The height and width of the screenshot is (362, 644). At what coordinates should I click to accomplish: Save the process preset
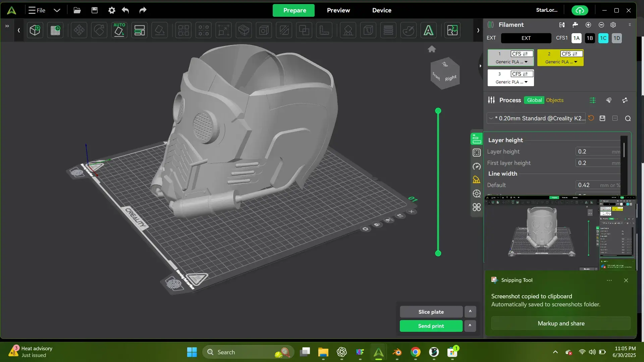click(x=602, y=118)
